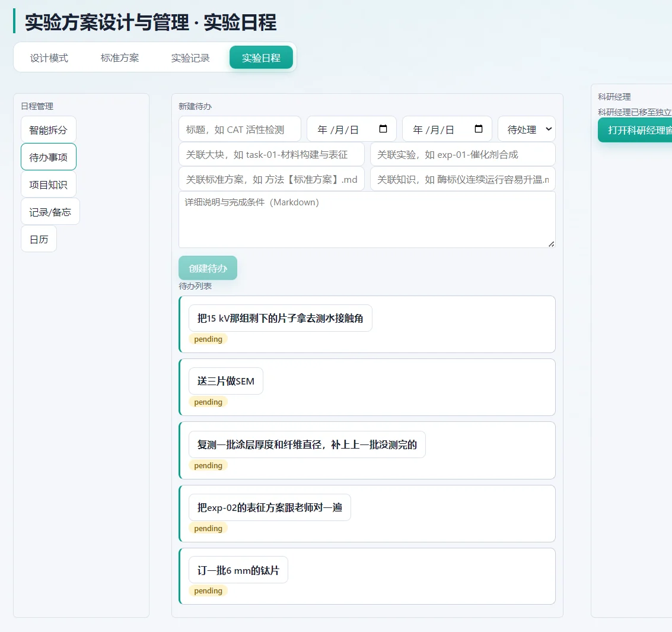Open second date field calendar picker icon
672x632 pixels.
click(x=479, y=129)
